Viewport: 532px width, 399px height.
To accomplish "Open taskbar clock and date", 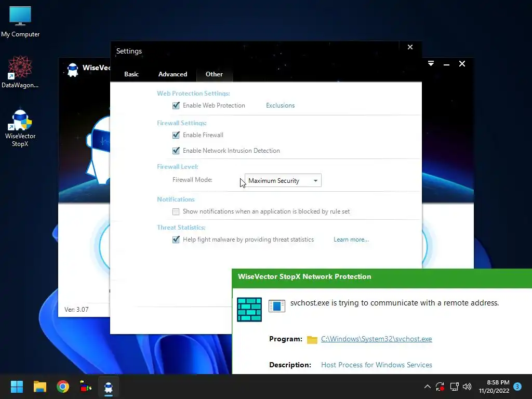I will point(494,387).
